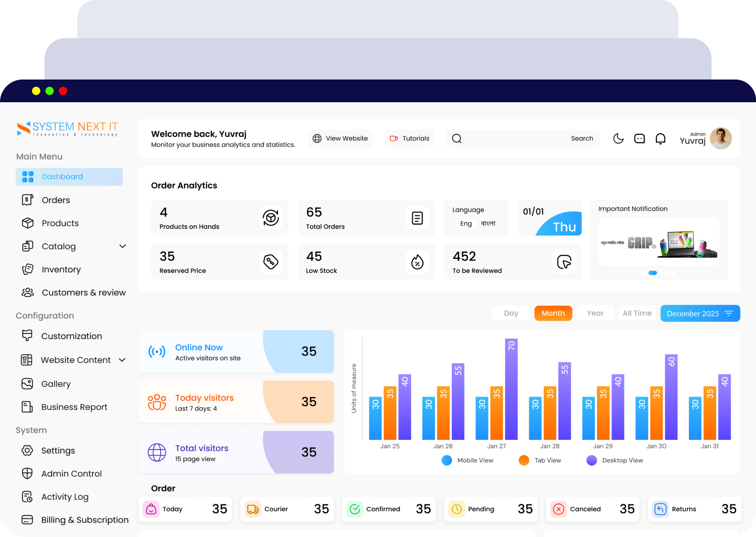Click the Confirmed checkmark icon
756x537 pixels.
click(x=355, y=509)
